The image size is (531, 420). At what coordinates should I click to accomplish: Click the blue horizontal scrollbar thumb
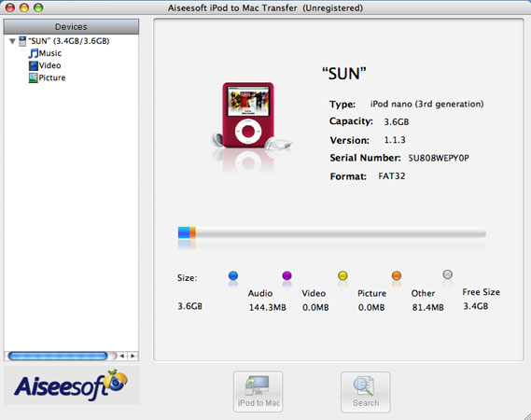58,356
